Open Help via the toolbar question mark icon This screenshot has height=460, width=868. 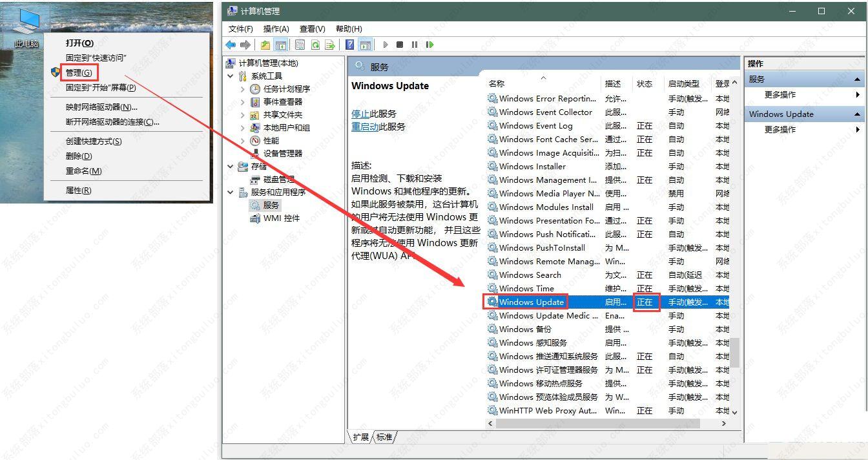point(350,45)
